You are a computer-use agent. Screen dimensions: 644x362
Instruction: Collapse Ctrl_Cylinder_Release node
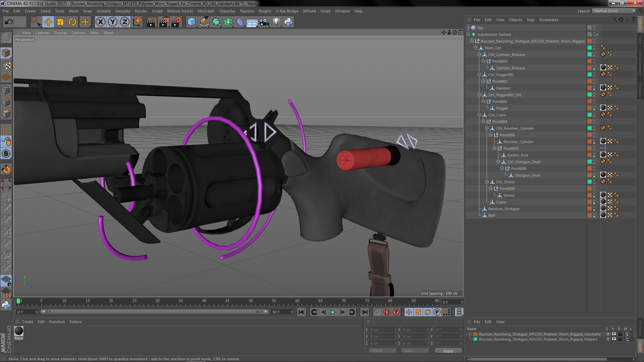click(x=479, y=55)
